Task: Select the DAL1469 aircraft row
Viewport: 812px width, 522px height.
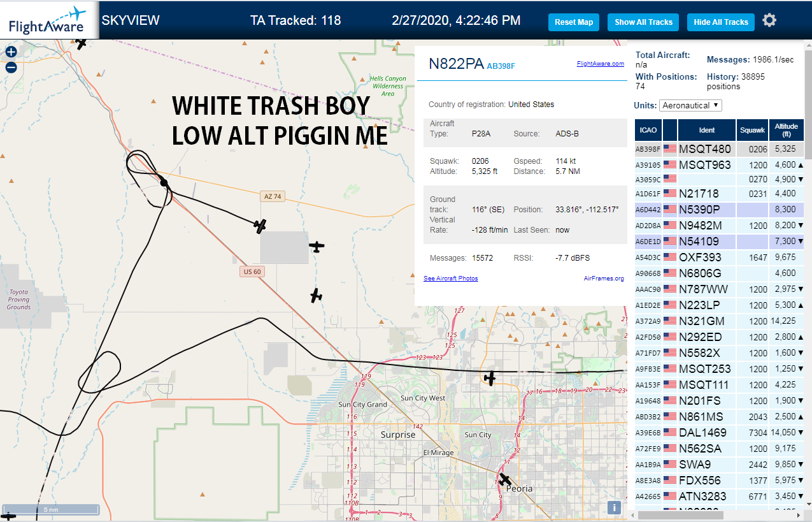Action: pos(720,433)
